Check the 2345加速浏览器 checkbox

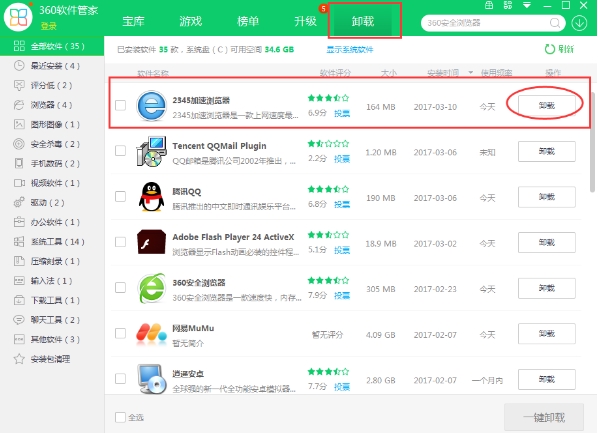pos(121,105)
